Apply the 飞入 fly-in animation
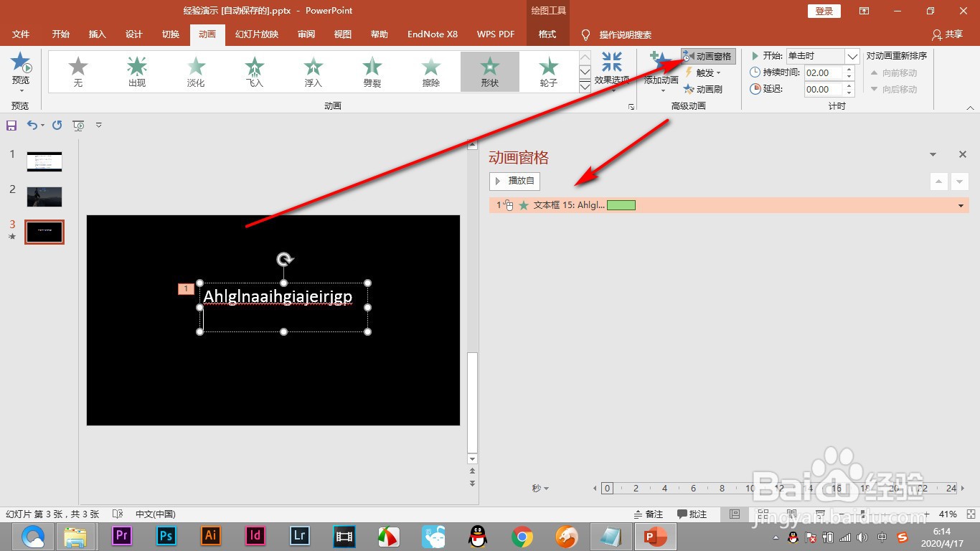The width and height of the screenshot is (980, 551). 255,72
